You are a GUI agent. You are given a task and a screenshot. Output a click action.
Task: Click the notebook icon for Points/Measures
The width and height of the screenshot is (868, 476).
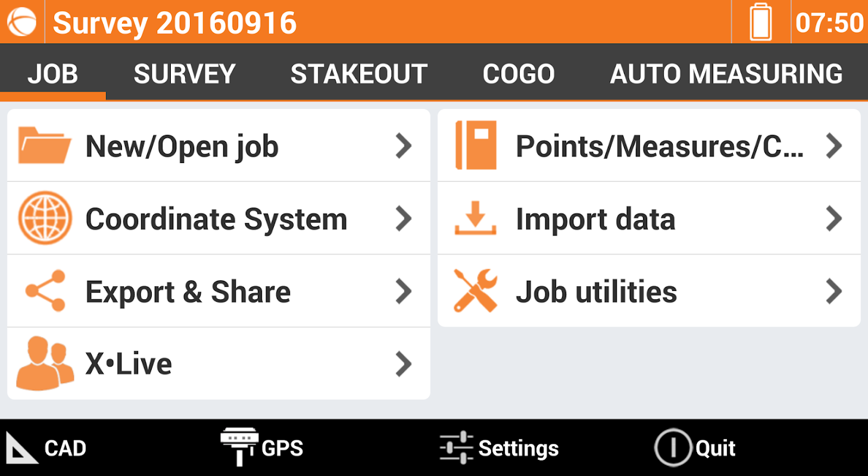point(476,145)
